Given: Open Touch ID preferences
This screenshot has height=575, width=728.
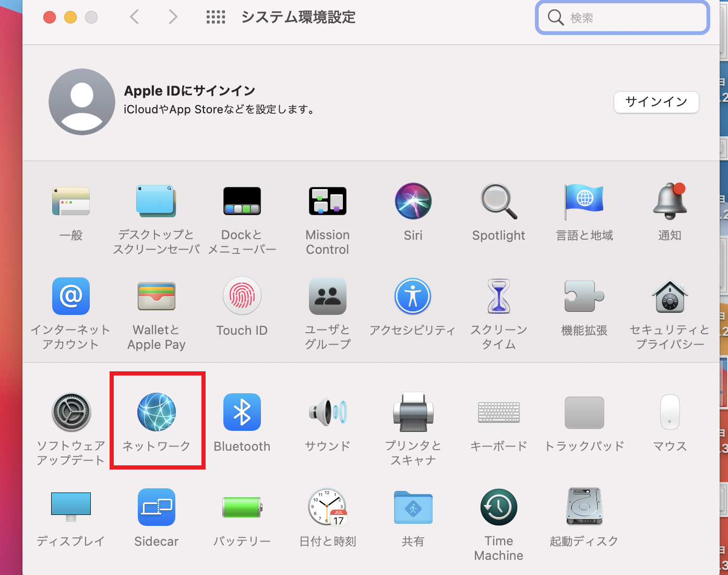Looking at the screenshot, I should point(242,296).
